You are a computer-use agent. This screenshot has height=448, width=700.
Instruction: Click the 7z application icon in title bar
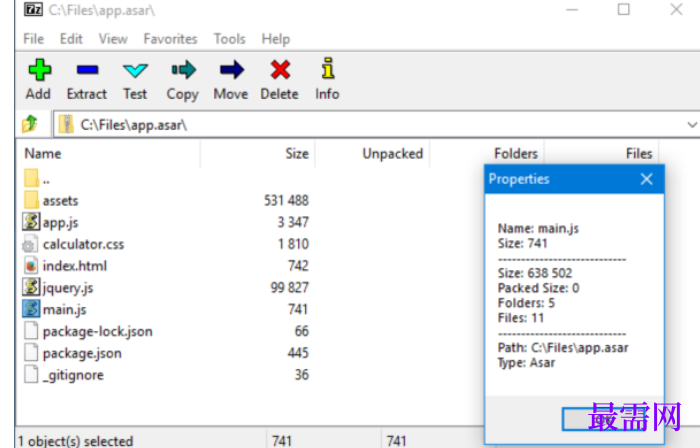[x=33, y=9]
